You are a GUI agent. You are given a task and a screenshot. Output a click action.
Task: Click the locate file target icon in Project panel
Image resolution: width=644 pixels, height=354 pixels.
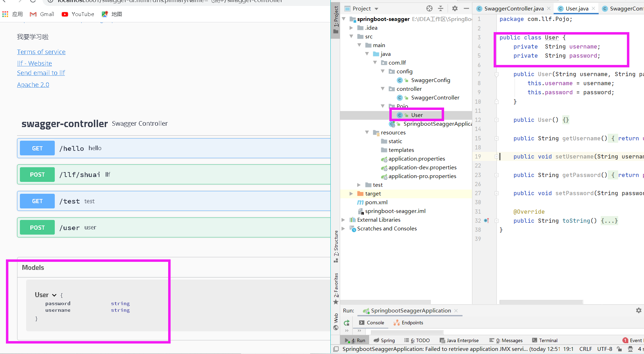[x=429, y=8]
